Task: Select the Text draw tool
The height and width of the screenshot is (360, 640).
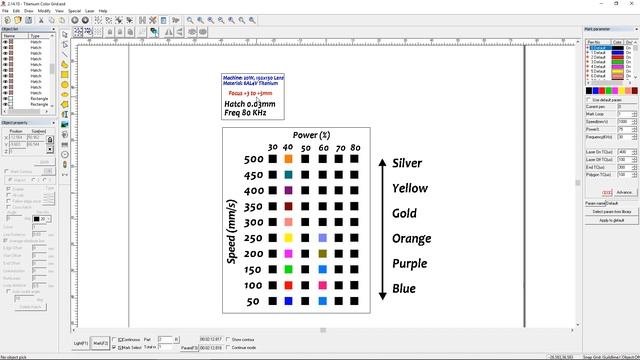Action: coord(64,114)
